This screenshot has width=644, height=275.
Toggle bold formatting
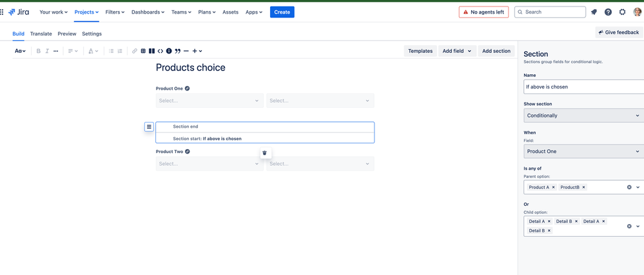39,51
